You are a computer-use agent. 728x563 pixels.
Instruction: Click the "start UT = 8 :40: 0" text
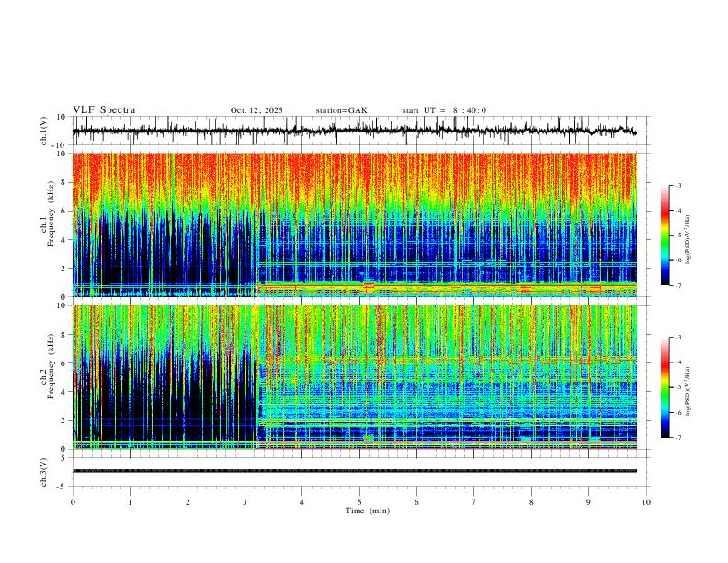(444, 110)
